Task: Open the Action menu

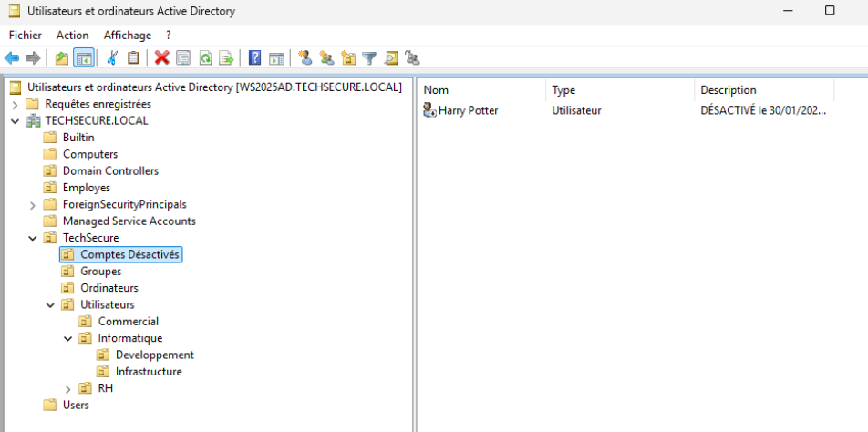Action: [x=72, y=35]
